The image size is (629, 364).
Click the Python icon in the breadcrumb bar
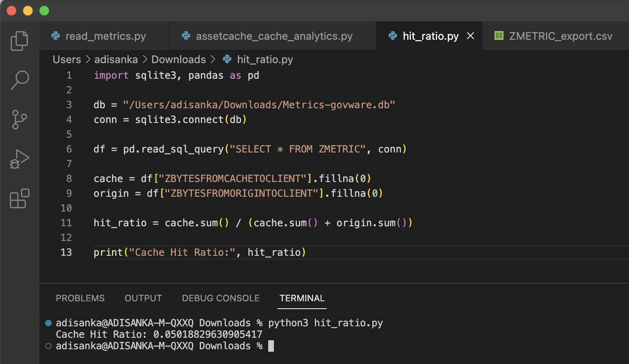226,59
